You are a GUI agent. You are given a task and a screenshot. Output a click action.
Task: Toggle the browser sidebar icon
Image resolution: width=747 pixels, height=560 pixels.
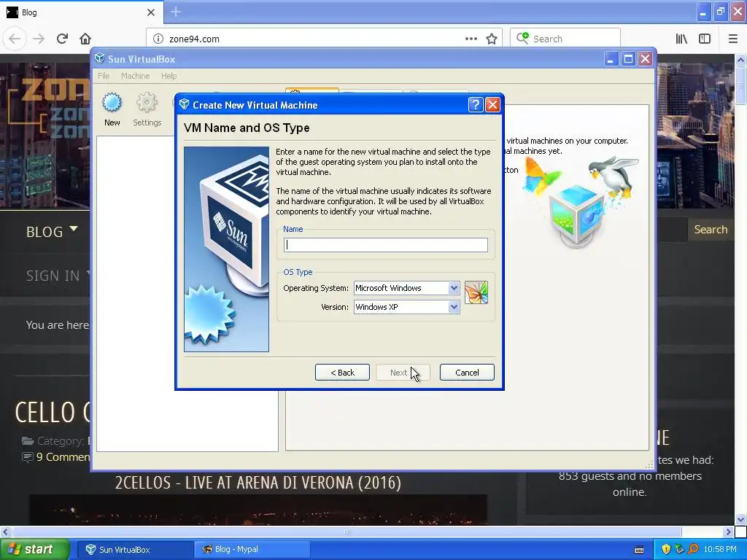(x=705, y=39)
